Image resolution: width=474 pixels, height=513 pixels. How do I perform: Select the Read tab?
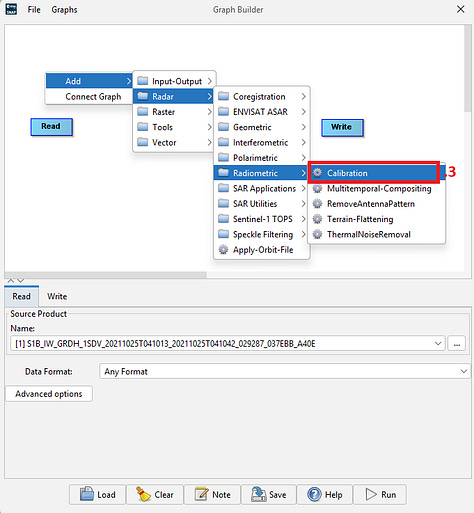pyautogui.click(x=22, y=296)
